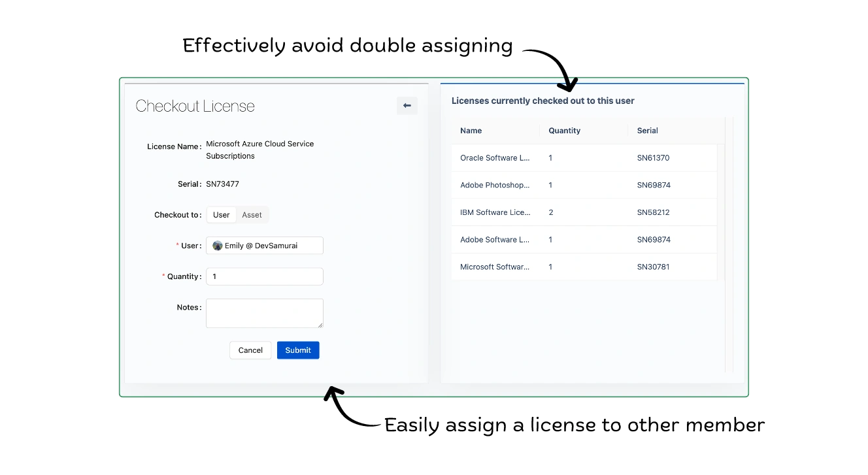Viewport: 868px width, 475px height.
Task: Select the IBM Software license row
Action: 495,212
